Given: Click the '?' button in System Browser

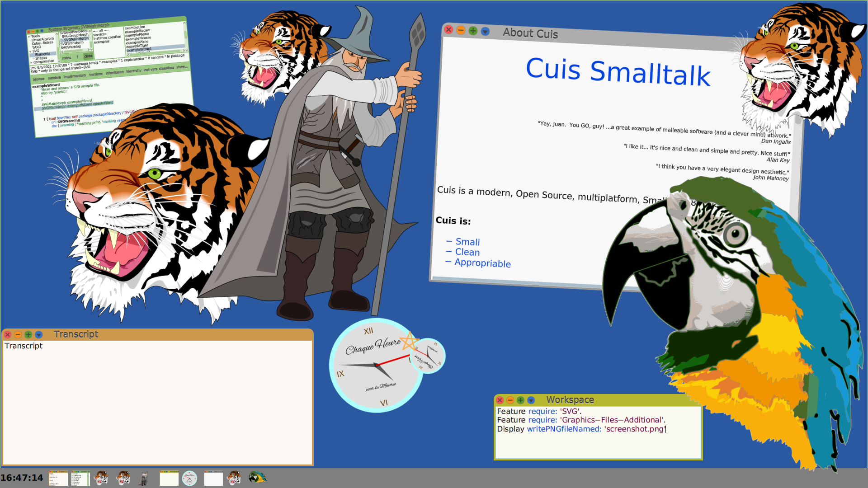Looking at the screenshot, I should (77, 57).
